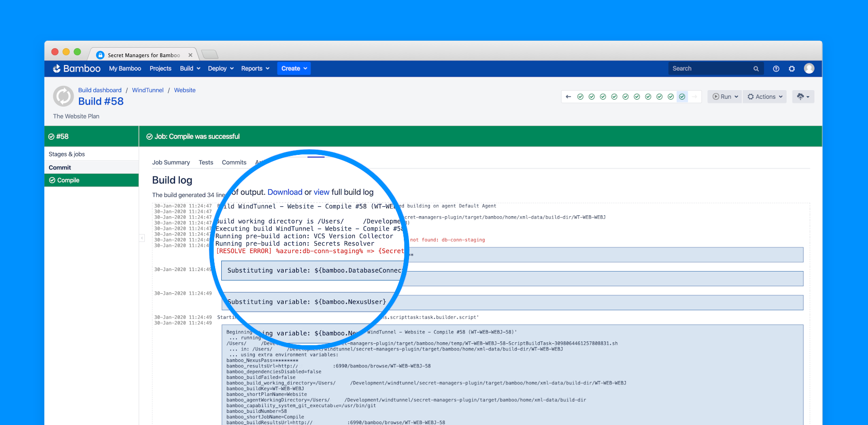Click the plan status circular arrows icon
Image resolution: width=868 pixels, height=425 pixels.
point(63,96)
